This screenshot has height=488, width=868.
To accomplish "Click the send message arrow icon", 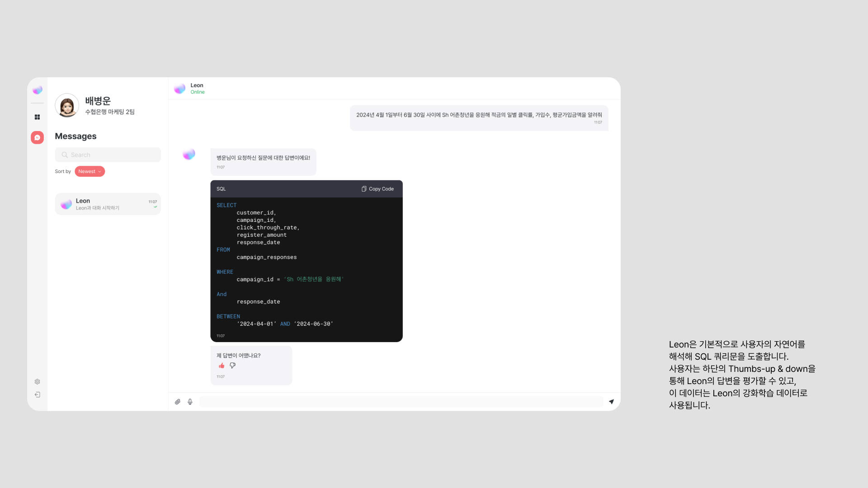I will [x=611, y=402].
